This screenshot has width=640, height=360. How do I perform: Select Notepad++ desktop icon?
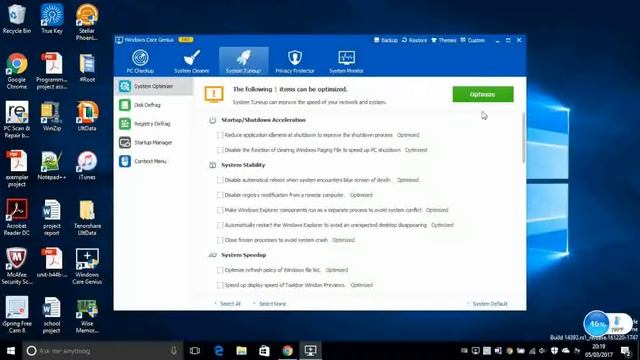(x=52, y=165)
